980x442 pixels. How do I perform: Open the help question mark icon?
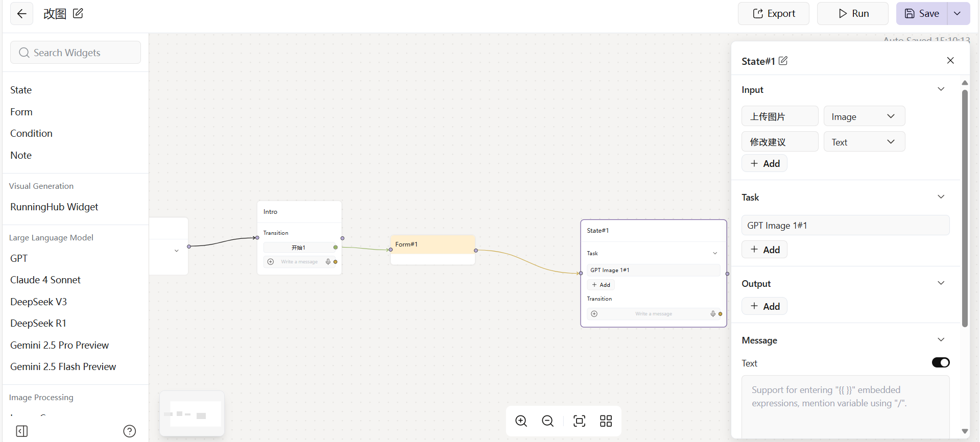pos(130,431)
